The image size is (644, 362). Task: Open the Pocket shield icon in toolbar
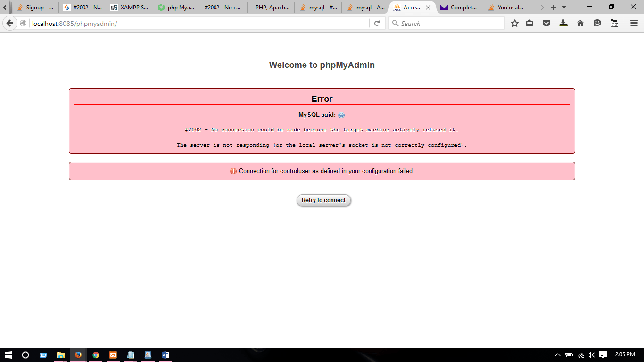coord(546,23)
